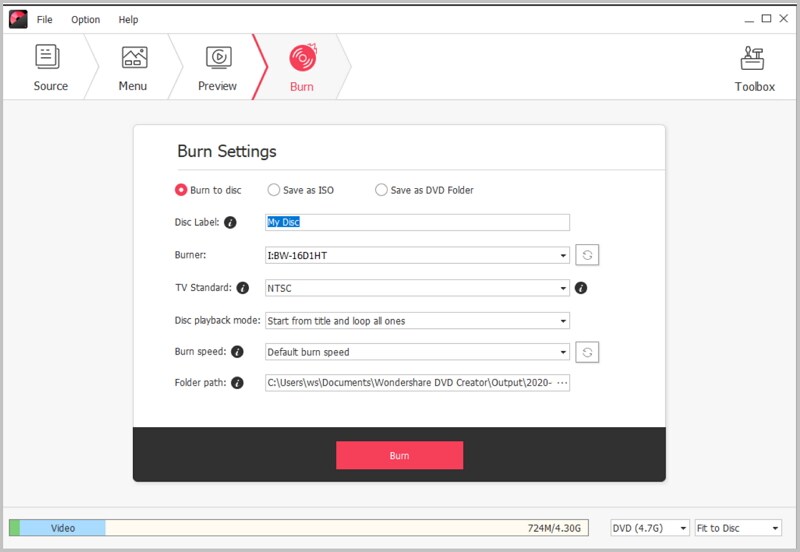Click the Disc Label text field
This screenshot has height=552, width=800.
[417, 222]
